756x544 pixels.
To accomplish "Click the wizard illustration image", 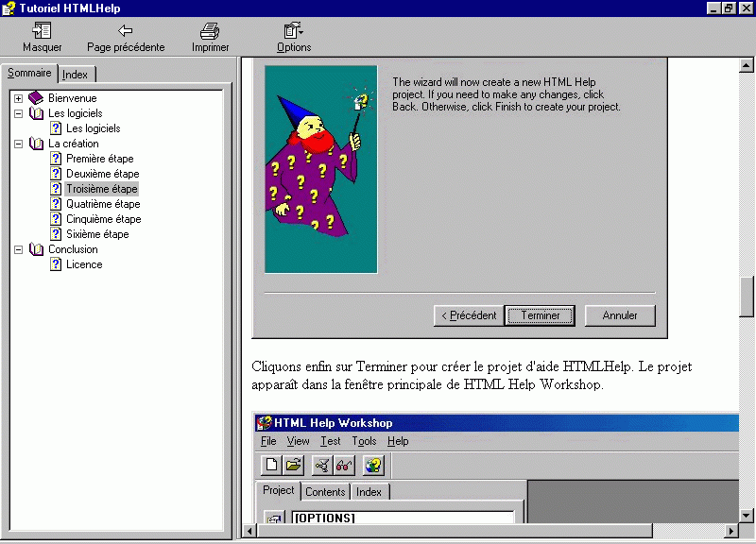I will (320, 169).
